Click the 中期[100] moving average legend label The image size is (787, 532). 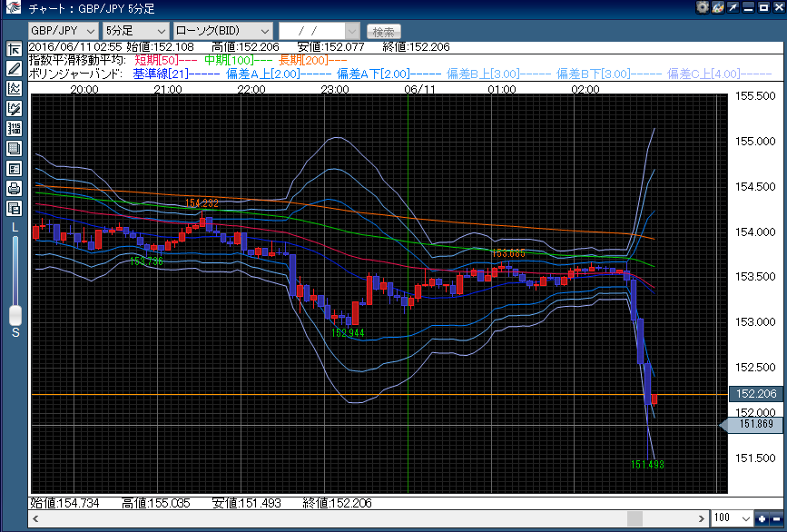[x=239, y=61]
